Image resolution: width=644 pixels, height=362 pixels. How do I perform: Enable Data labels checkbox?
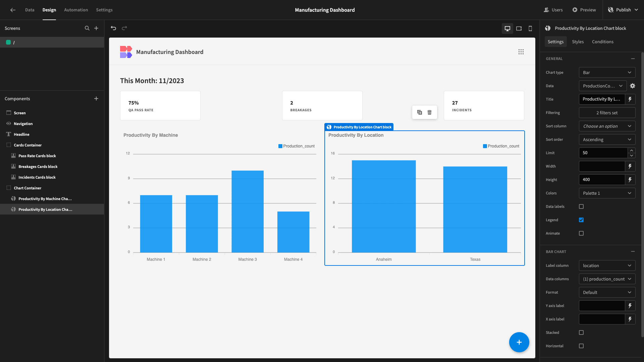coord(581,206)
